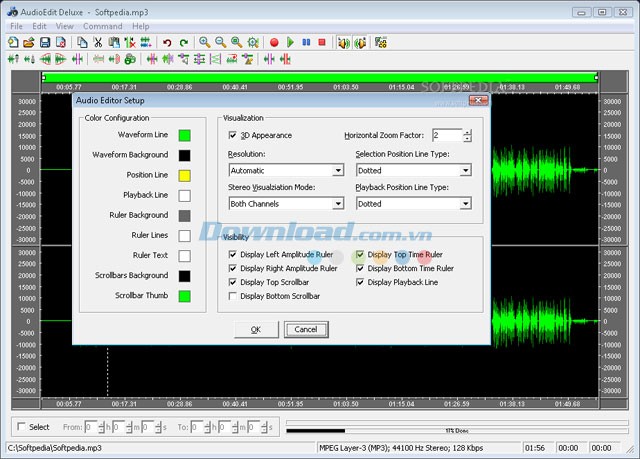The image size is (640, 459).
Task: Click the Cut scissors icon
Action: click(x=97, y=43)
